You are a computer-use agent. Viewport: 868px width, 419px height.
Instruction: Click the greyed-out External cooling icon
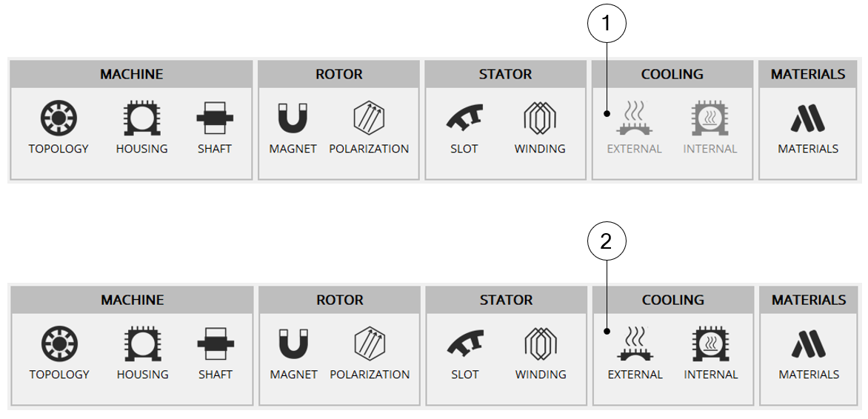point(635,119)
